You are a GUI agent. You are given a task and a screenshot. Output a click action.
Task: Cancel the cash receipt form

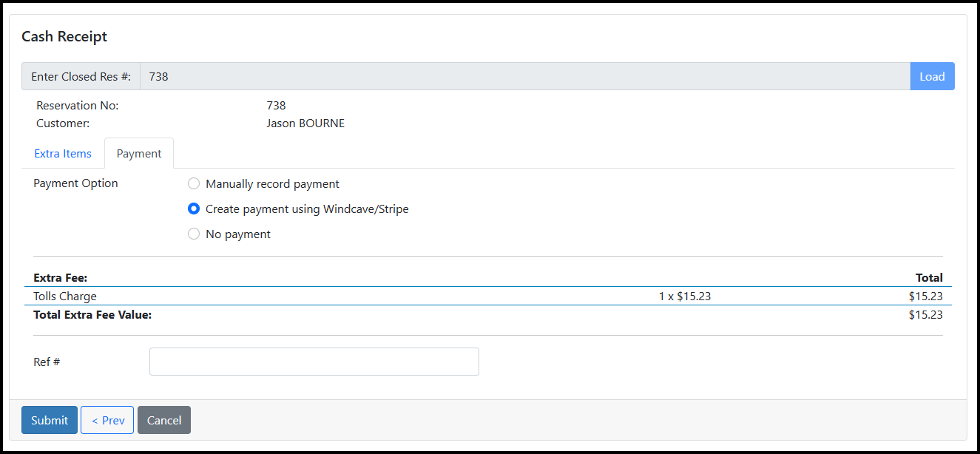[x=164, y=420]
